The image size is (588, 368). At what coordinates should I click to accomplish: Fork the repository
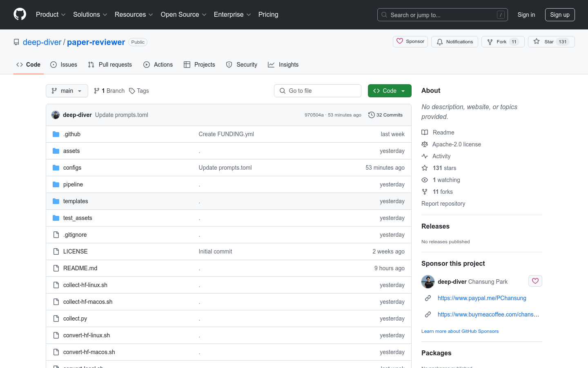point(503,42)
